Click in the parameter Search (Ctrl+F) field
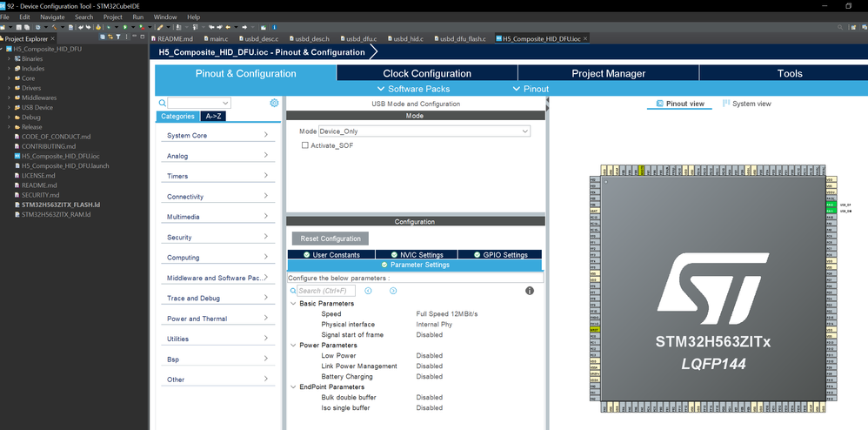The width and height of the screenshot is (868, 430). (326, 291)
